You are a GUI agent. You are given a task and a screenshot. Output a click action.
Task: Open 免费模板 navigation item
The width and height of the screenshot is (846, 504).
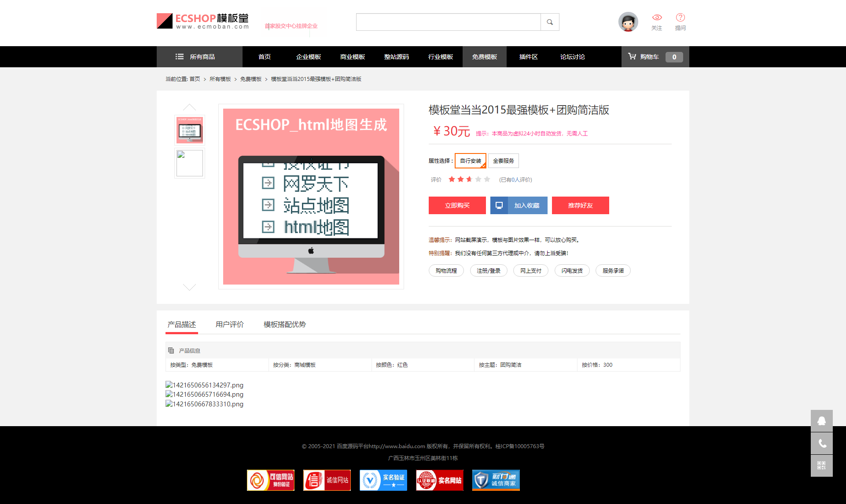485,57
